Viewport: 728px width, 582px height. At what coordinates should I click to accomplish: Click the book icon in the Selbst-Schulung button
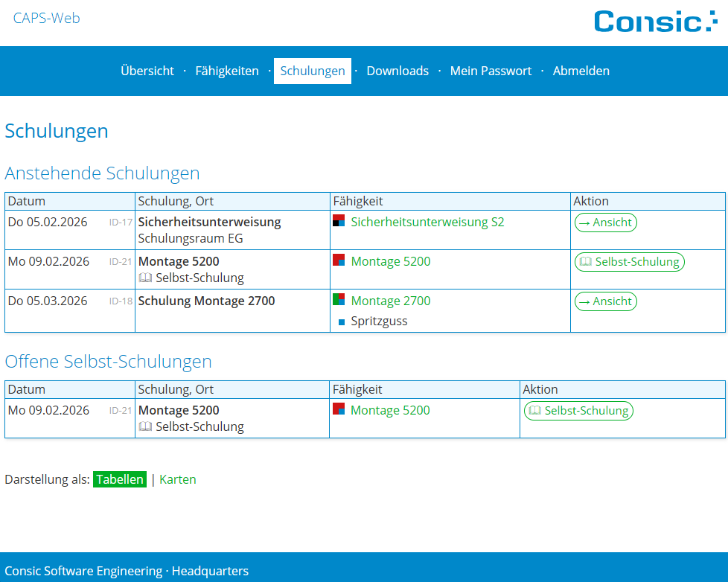point(585,261)
